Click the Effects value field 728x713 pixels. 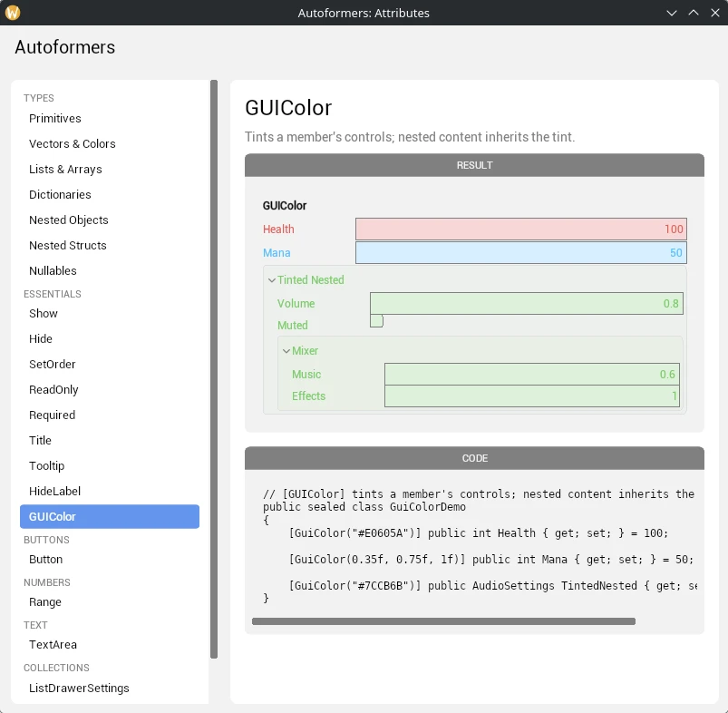coord(532,396)
